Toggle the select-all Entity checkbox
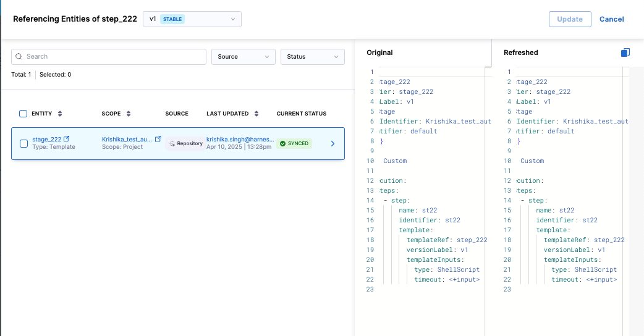 [23, 114]
